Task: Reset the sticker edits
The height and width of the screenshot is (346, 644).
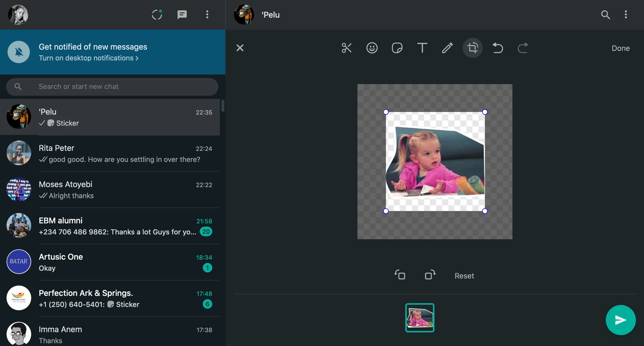Action: (464, 275)
